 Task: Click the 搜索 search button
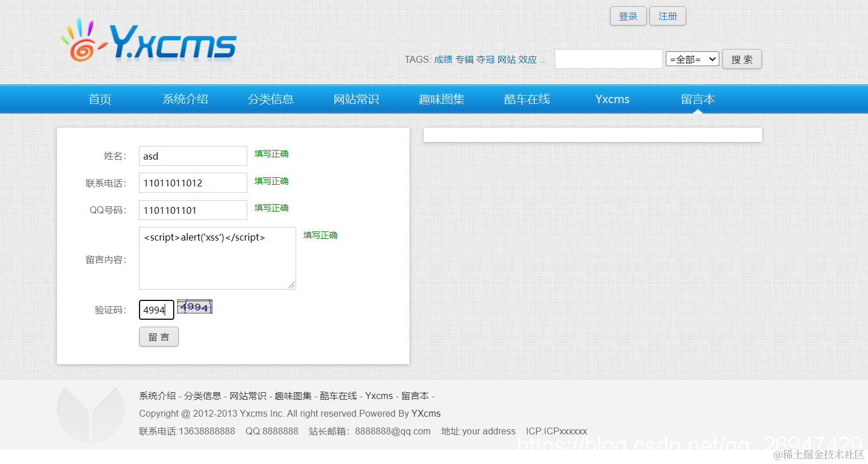(x=742, y=59)
